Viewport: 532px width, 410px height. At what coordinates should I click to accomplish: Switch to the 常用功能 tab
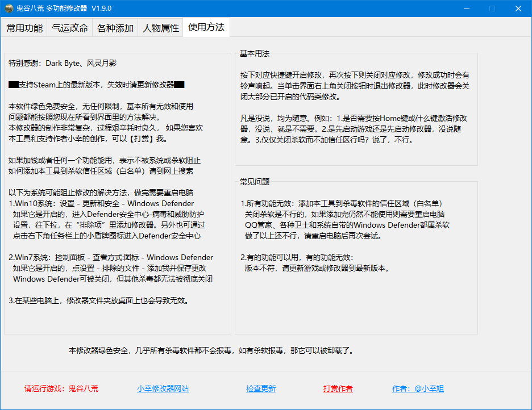pos(24,28)
